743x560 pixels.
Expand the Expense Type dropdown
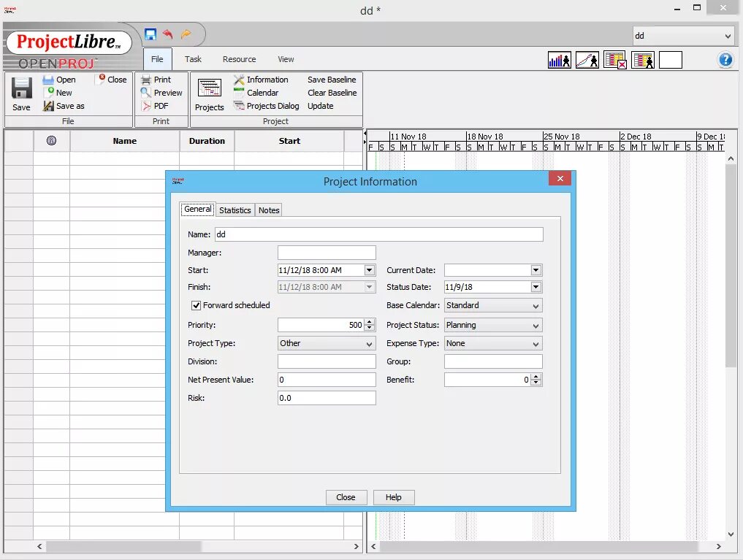point(493,343)
